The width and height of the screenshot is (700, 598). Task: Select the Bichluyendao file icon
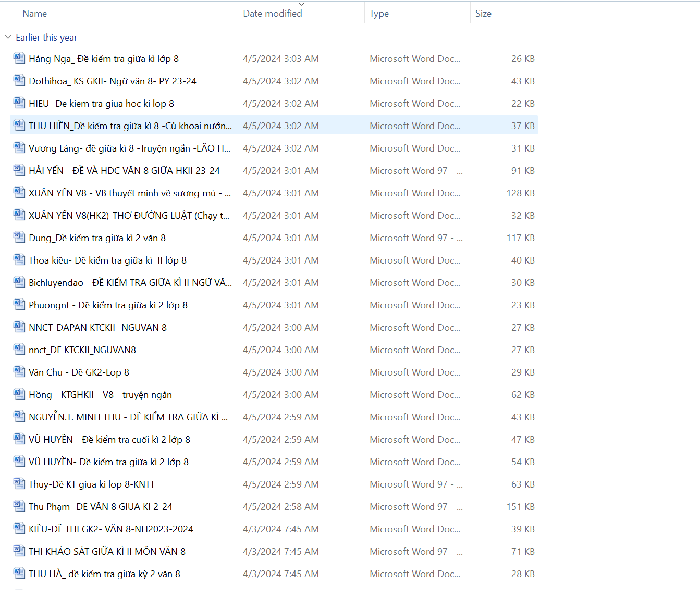[19, 282]
